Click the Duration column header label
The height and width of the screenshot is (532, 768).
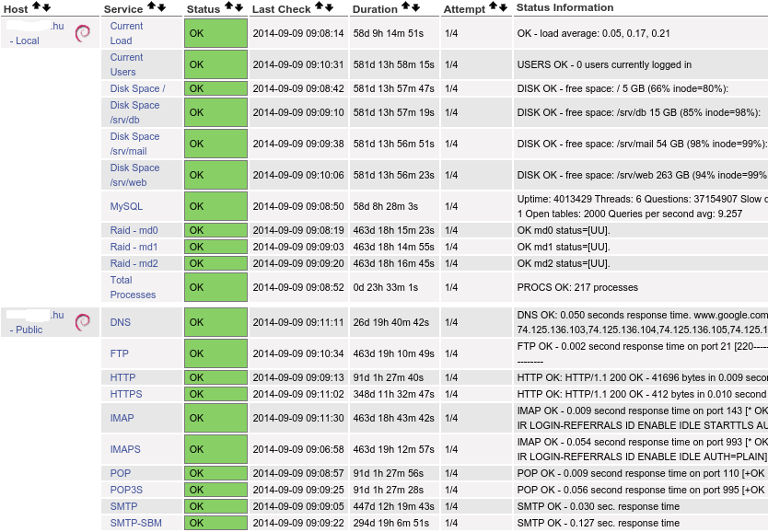[x=375, y=9]
